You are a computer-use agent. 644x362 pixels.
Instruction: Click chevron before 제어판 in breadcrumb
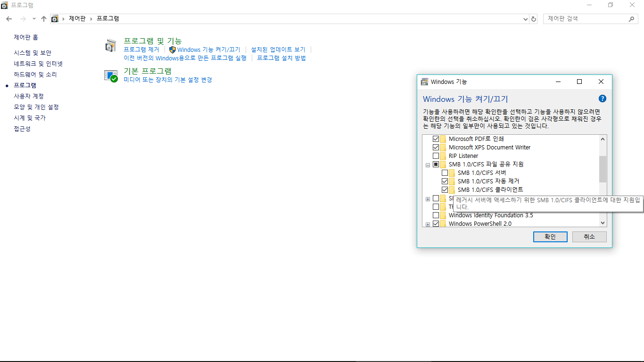tap(63, 19)
